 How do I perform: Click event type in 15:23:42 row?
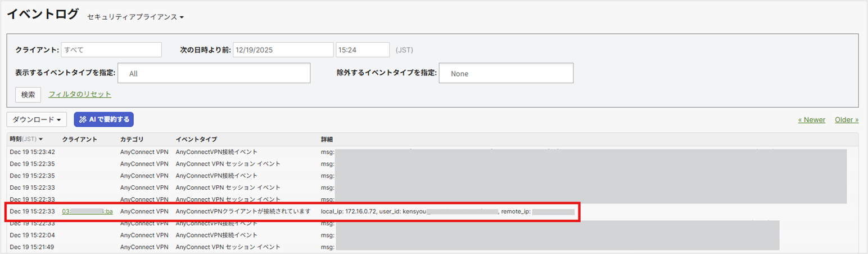(x=216, y=152)
